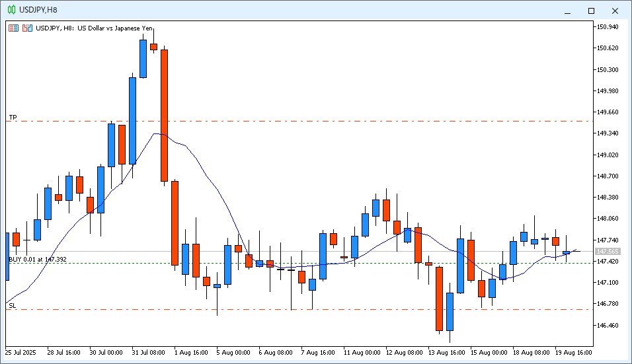Click the 146.460 price axis label

pos(608,326)
